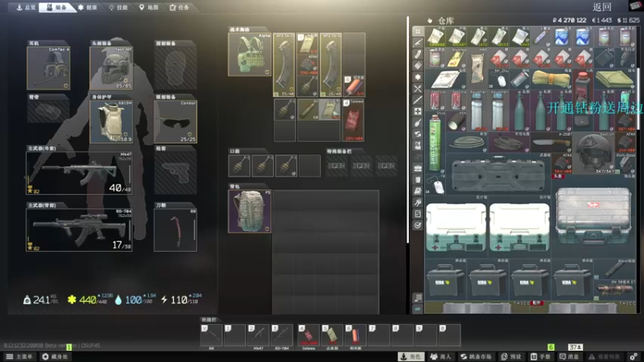The image size is (644, 362).
Task: Select first magazine 35/40 in rig
Action: tap(284, 65)
